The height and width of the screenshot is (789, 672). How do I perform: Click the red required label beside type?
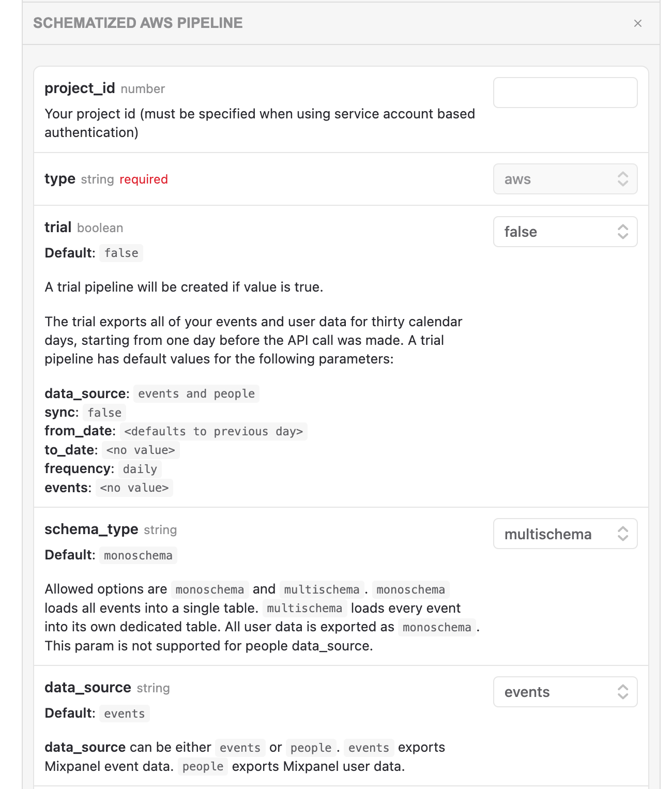pos(144,179)
